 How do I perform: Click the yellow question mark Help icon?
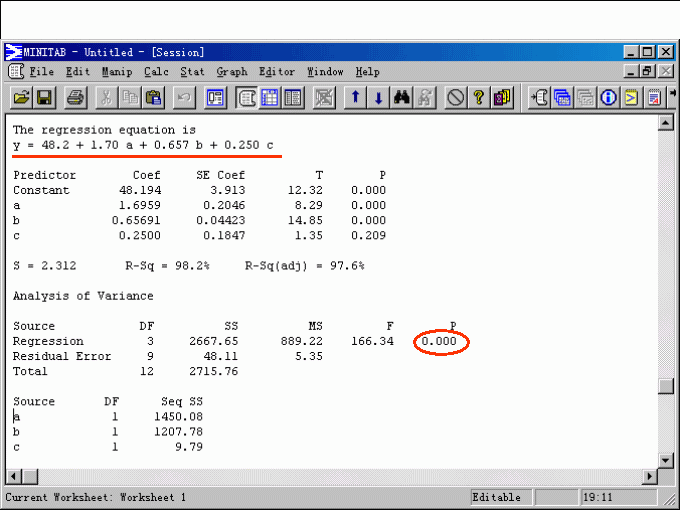pos(479,97)
